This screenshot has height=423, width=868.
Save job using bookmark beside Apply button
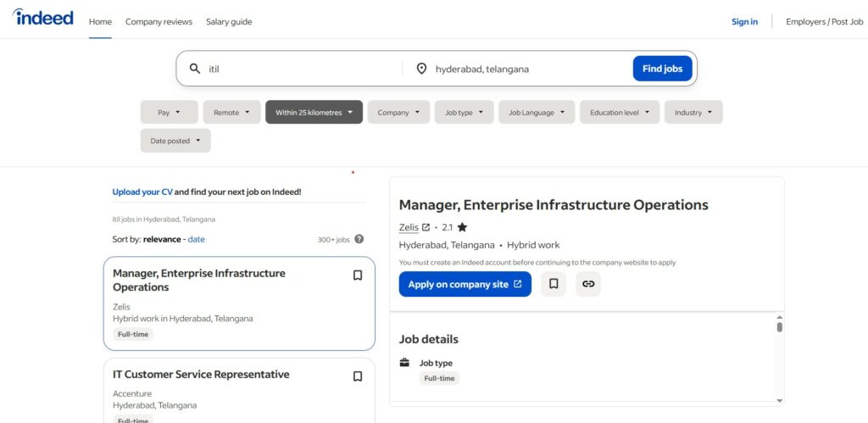554,285
